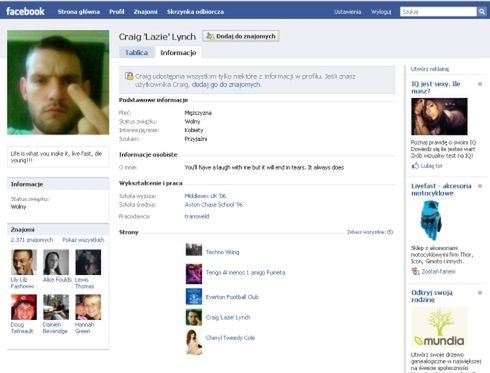
Task: Click the privacy lock notice icon
Action: pyautogui.click(x=129, y=76)
